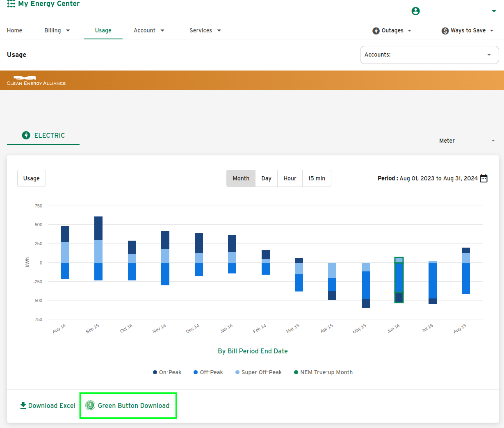
Task: Click the My Energy Center logo icon
Action: [11, 4]
